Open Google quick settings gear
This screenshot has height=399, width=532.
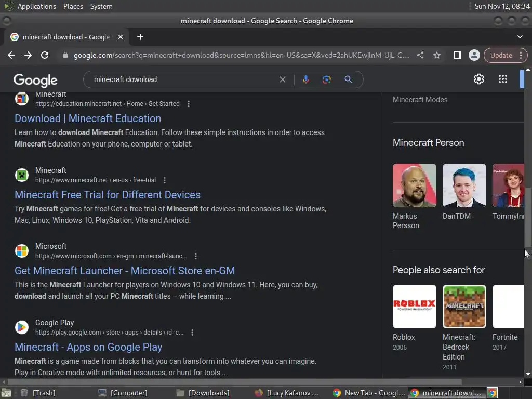478,79
